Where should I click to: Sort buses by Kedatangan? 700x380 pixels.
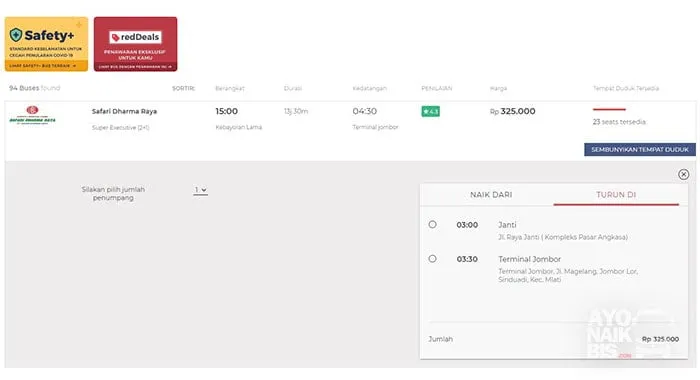click(370, 88)
